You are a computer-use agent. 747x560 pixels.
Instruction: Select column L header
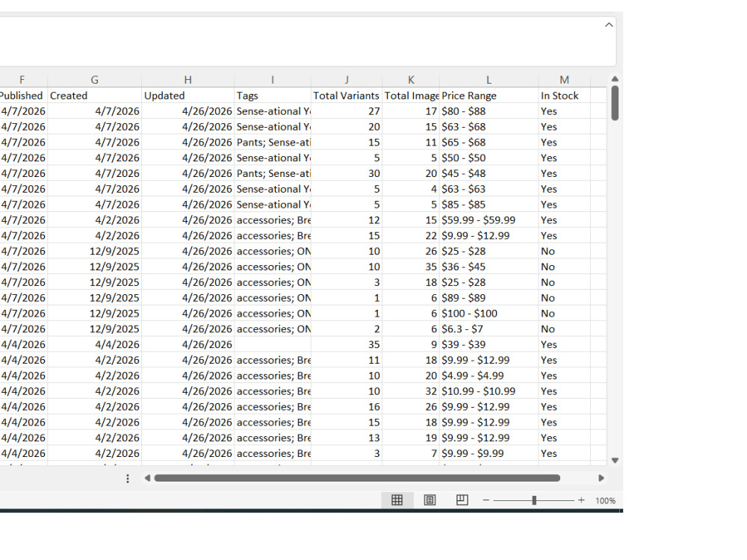click(489, 80)
